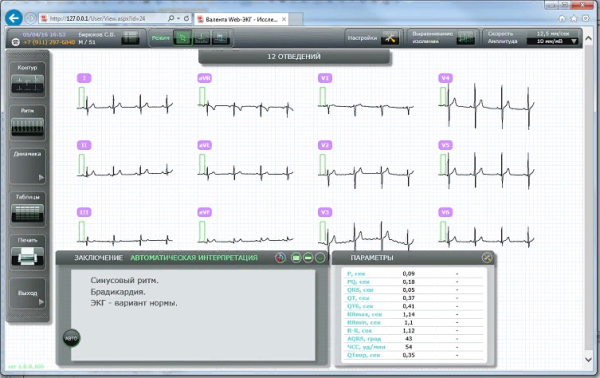Click the ЧСС, уд/мин parameter row

pyautogui.click(x=414, y=347)
